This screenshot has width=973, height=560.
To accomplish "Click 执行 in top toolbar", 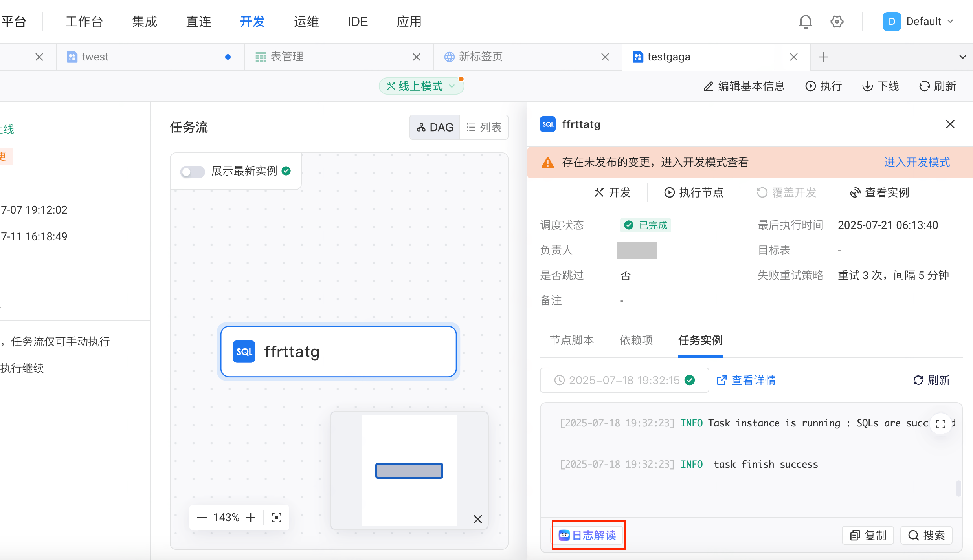I will [x=824, y=86].
